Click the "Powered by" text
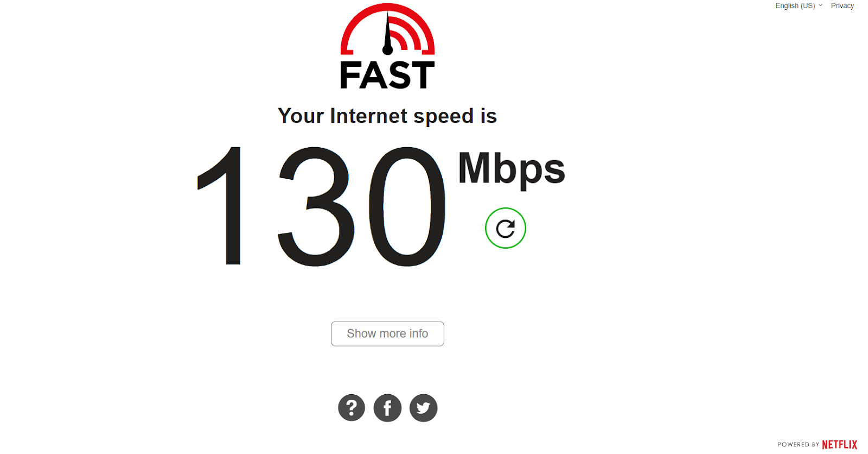The image size is (868, 454). [x=798, y=444]
